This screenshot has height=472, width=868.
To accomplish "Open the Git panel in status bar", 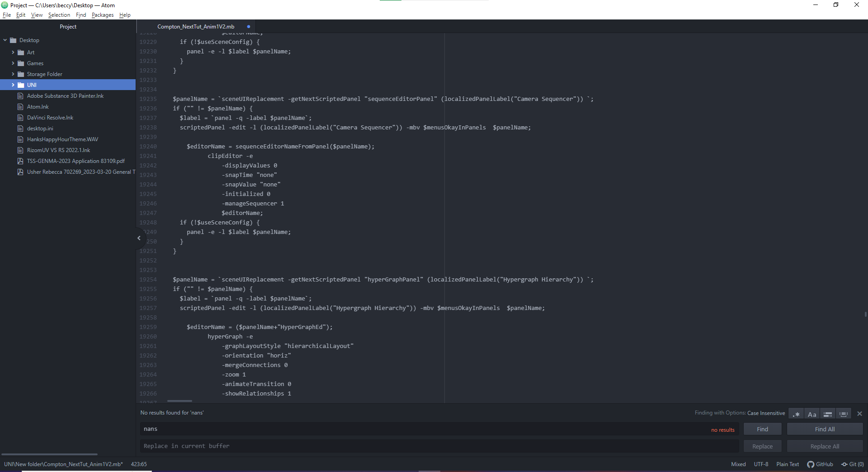I will [x=853, y=464].
